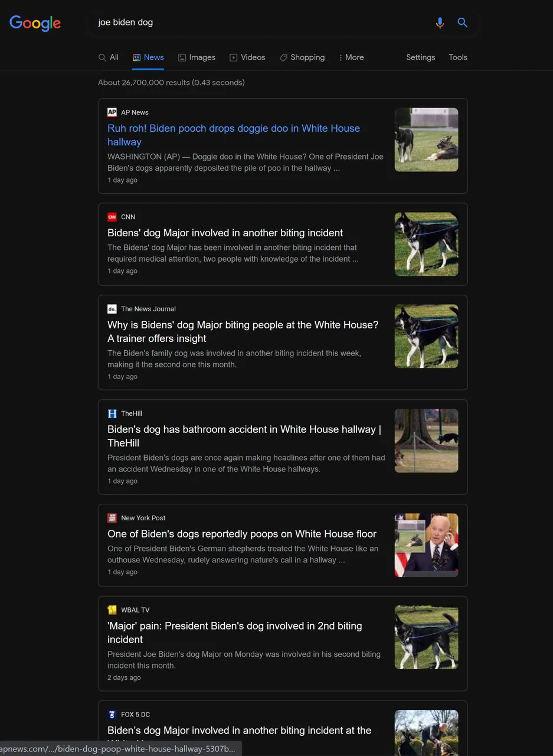Open ''Major' pain: President Biden's dog' article
Image resolution: width=553 pixels, height=756 pixels.
point(235,633)
